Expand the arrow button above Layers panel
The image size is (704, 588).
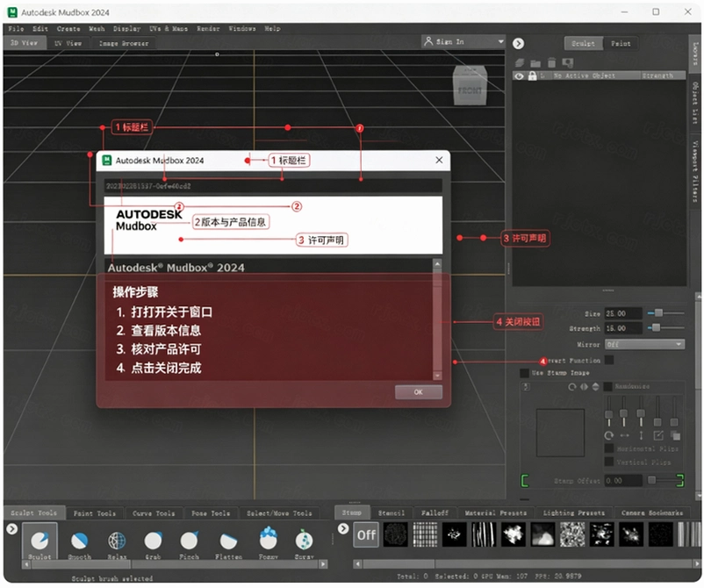click(x=519, y=44)
